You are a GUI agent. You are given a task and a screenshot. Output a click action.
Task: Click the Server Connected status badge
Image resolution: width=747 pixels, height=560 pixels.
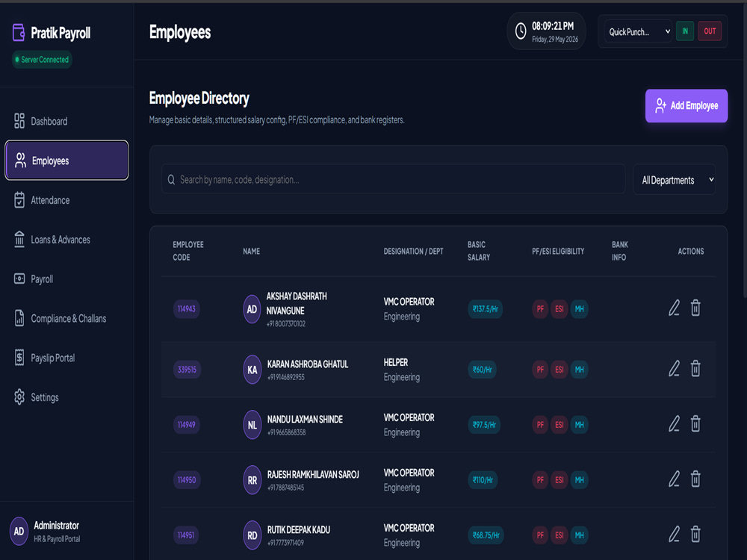(42, 60)
